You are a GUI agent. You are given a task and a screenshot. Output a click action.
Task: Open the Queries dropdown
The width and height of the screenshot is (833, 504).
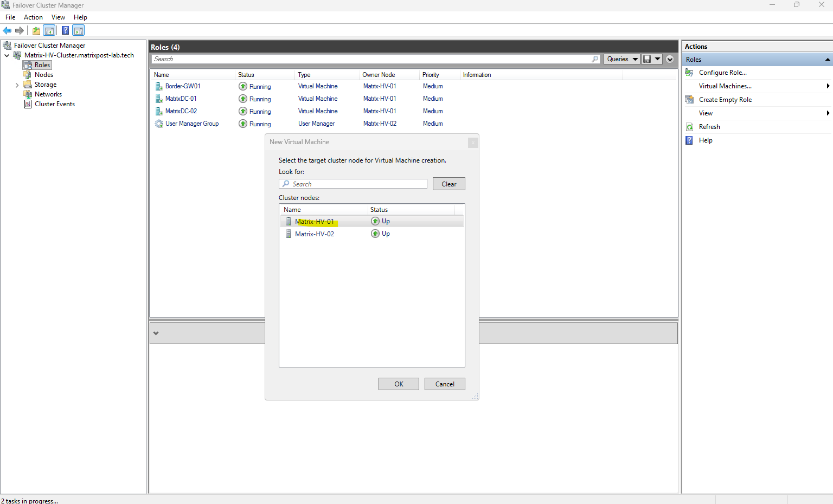coord(621,59)
